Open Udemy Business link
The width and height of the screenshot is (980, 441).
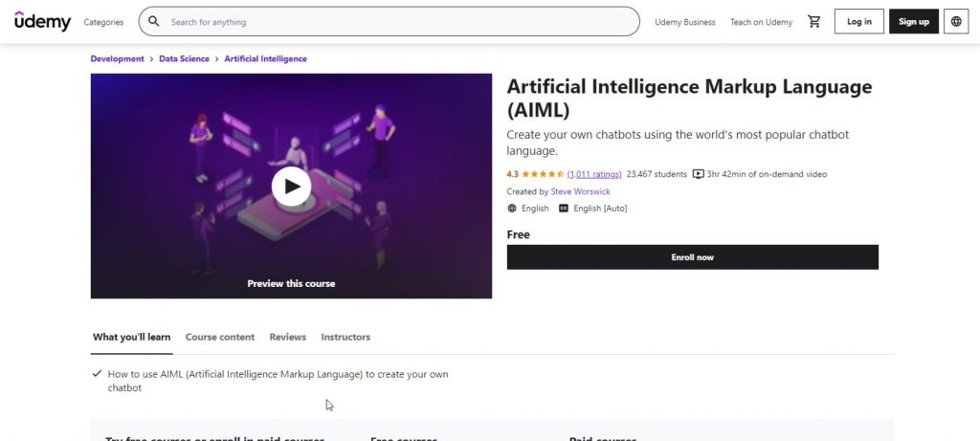tap(685, 22)
